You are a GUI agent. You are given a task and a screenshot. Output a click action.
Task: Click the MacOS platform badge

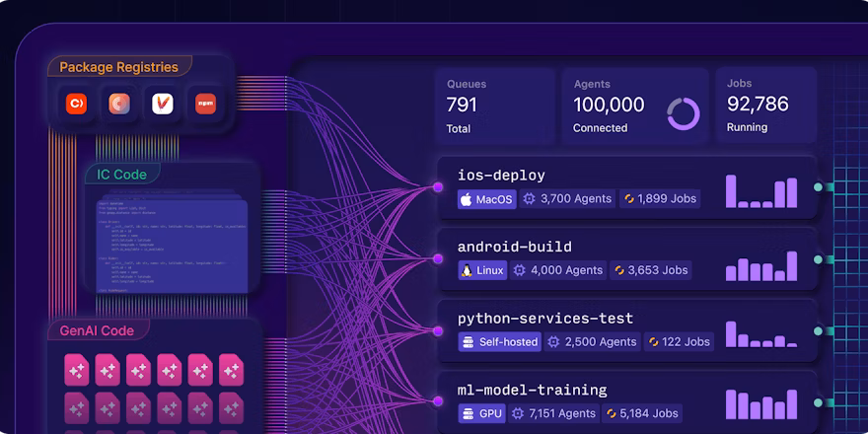(486, 199)
